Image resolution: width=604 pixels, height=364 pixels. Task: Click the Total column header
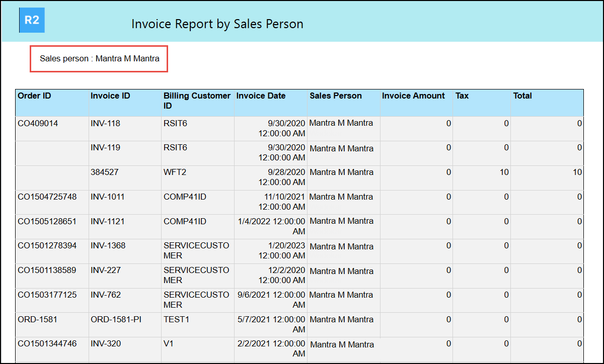[x=522, y=96]
